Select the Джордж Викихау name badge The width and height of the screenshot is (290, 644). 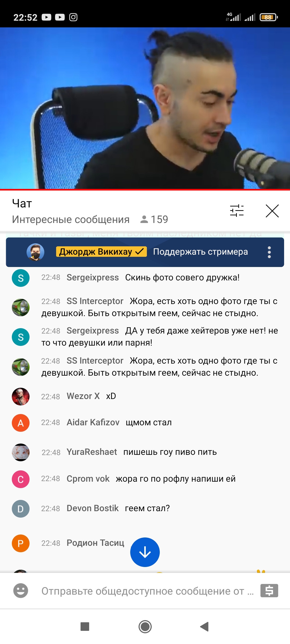point(101,252)
